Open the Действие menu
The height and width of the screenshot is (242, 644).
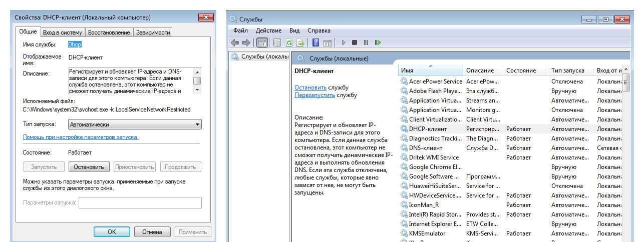click(268, 30)
